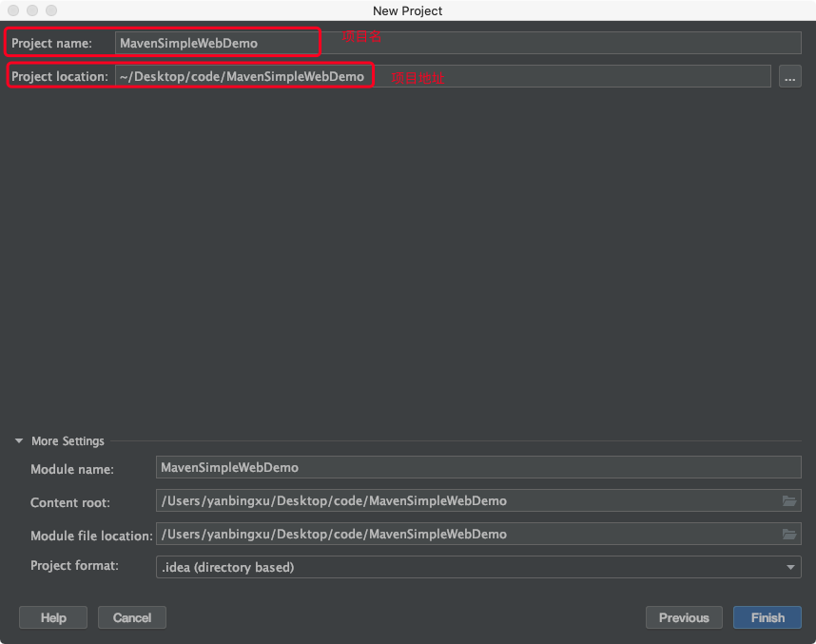The width and height of the screenshot is (816, 644).
Task: Go back with the Previous button
Action: click(684, 617)
